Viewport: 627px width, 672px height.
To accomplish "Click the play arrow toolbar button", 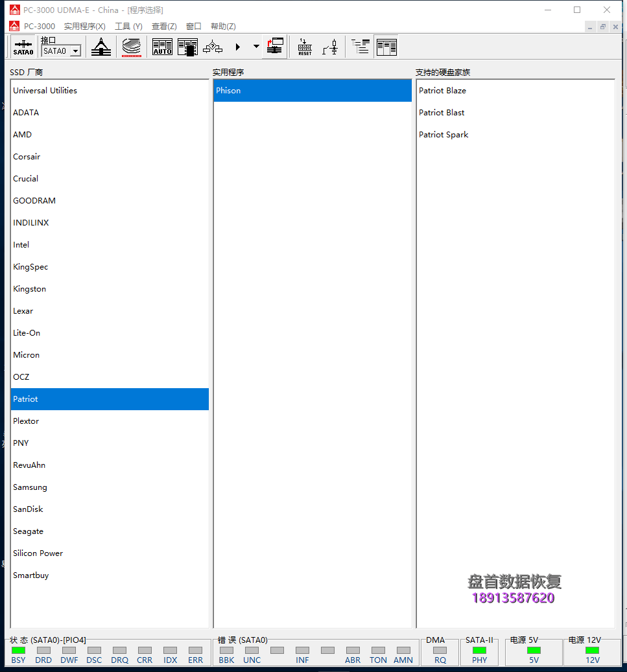I will (x=237, y=47).
